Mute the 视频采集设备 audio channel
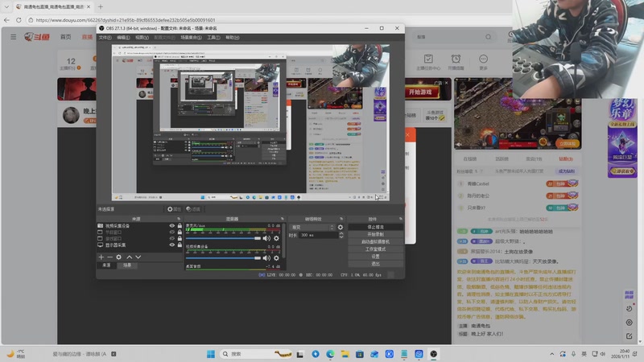Viewport: 644px width, 362px height. coord(266,258)
